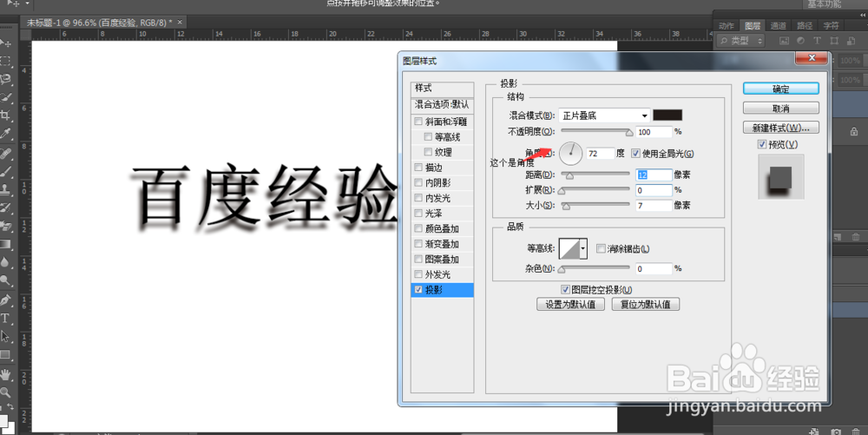This screenshot has width=868, height=435.
Task: Select the Rectangle shape tool
Action: pyautogui.click(x=5, y=355)
